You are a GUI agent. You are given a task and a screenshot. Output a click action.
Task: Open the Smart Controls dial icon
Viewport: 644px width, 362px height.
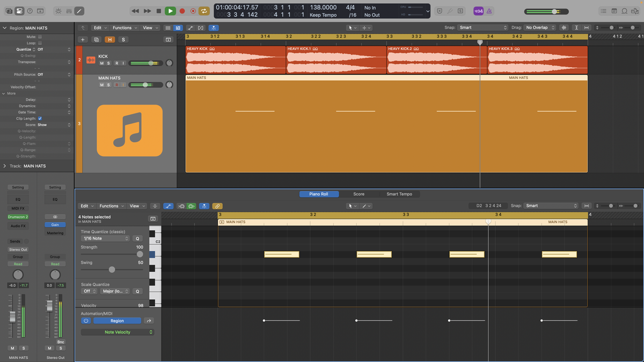pyautogui.click(x=58, y=11)
